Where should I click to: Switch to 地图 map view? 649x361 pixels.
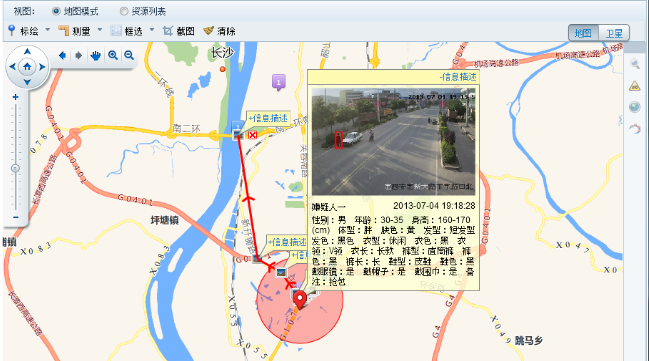click(x=584, y=33)
